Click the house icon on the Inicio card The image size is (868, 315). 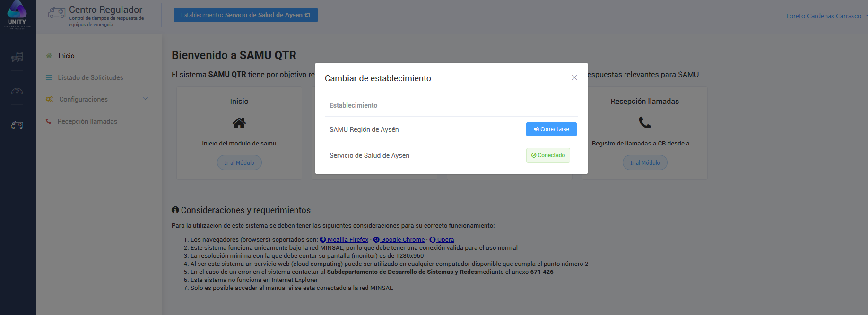239,123
